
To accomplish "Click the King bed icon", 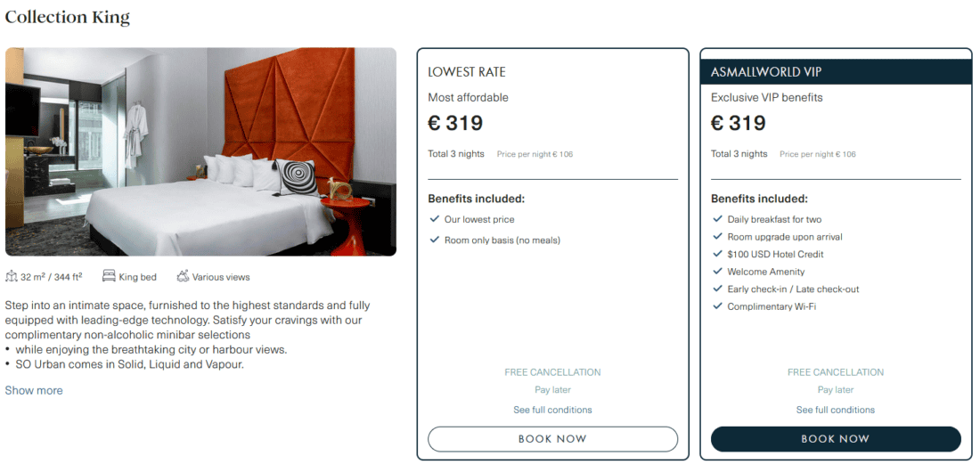I will coord(109,276).
